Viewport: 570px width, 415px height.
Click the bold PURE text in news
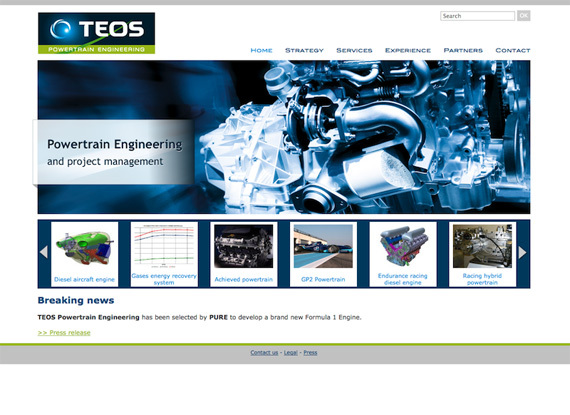click(218, 317)
